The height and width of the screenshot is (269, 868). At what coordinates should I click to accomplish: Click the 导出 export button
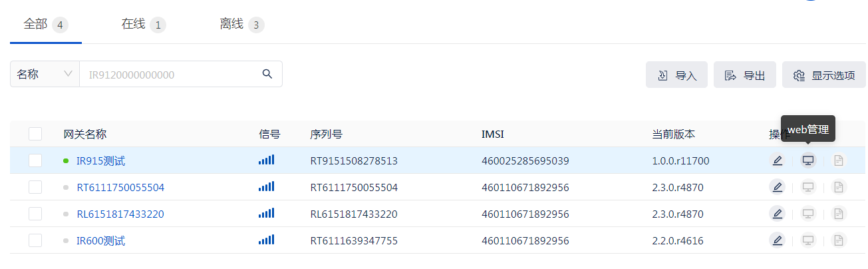[x=744, y=75]
